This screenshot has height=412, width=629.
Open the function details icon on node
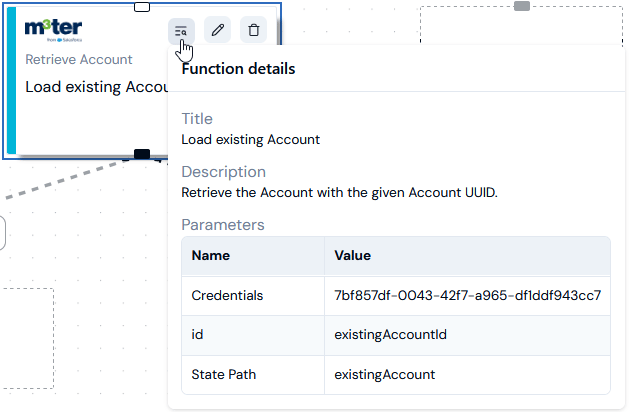click(181, 30)
